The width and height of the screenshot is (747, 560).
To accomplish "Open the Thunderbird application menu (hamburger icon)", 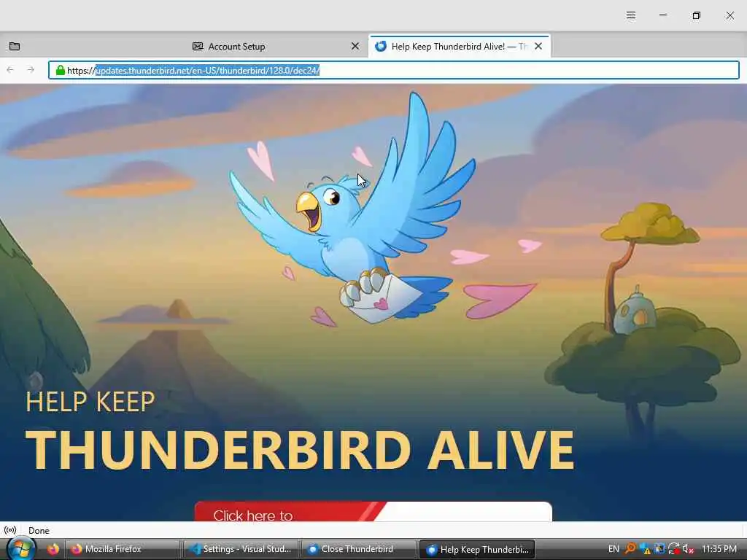I will pyautogui.click(x=631, y=16).
